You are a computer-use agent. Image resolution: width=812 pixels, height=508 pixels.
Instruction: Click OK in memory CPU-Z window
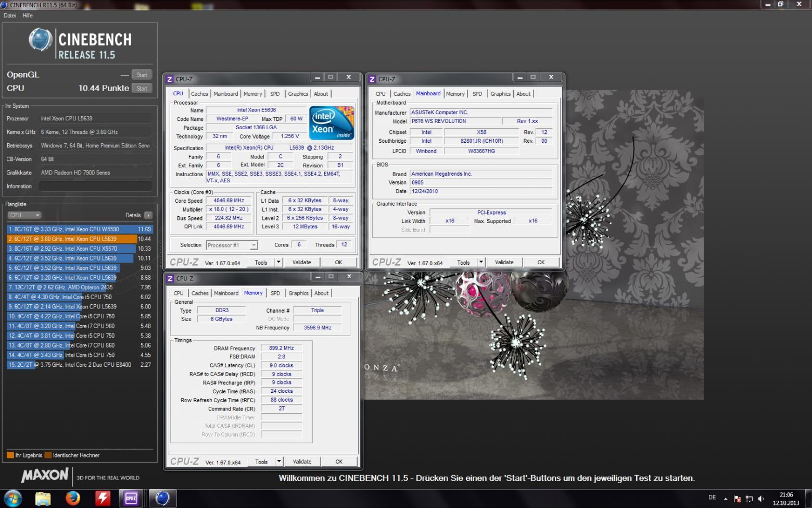pyautogui.click(x=339, y=461)
